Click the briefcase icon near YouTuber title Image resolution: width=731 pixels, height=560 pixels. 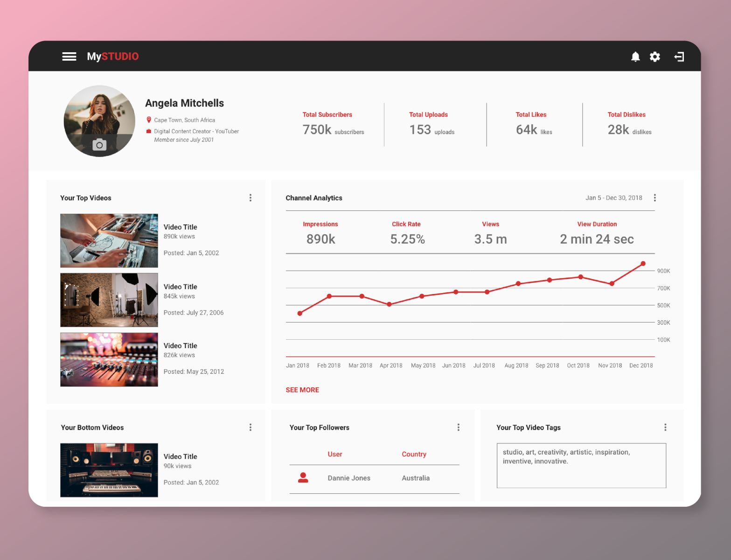pos(149,131)
